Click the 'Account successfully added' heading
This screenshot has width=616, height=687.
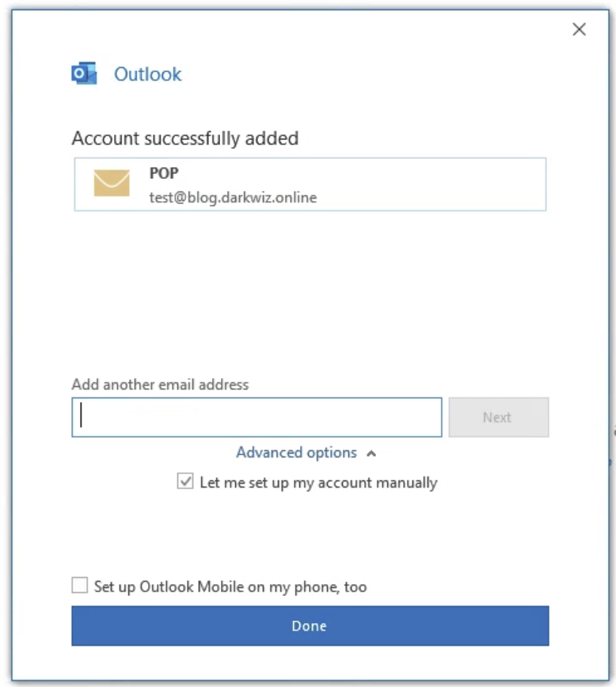tap(185, 139)
